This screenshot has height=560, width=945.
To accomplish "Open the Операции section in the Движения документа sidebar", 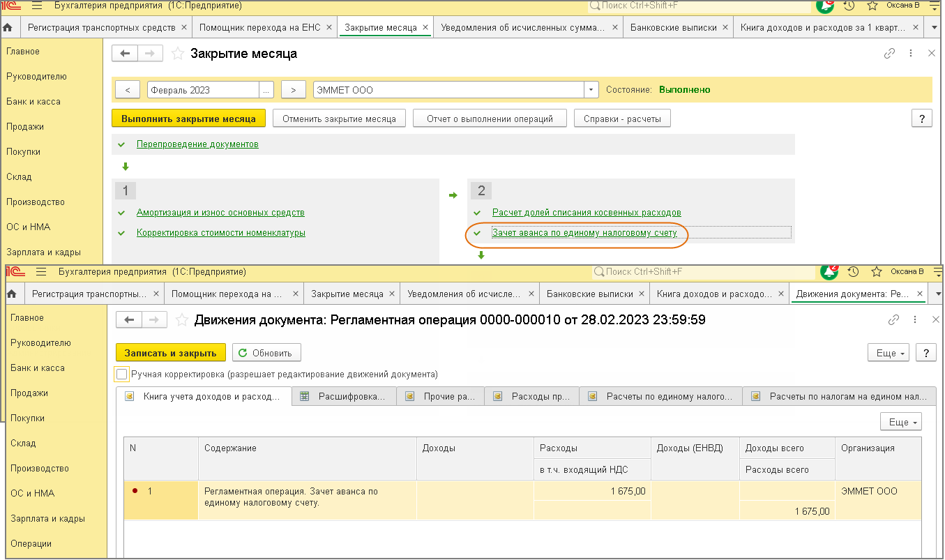I will point(31,543).
